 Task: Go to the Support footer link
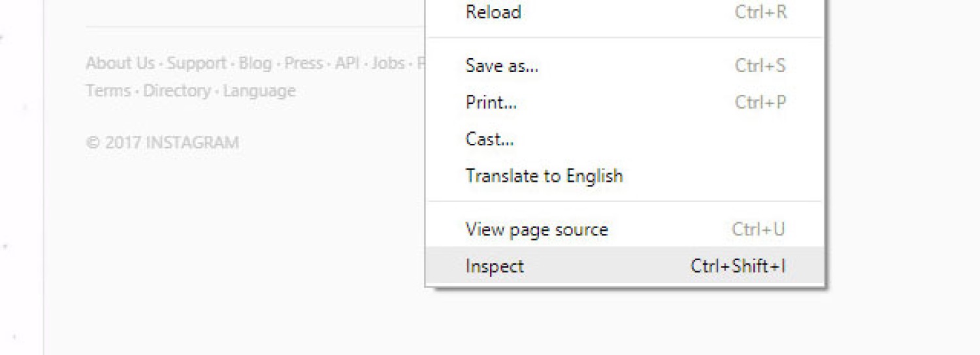tap(197, 63)
